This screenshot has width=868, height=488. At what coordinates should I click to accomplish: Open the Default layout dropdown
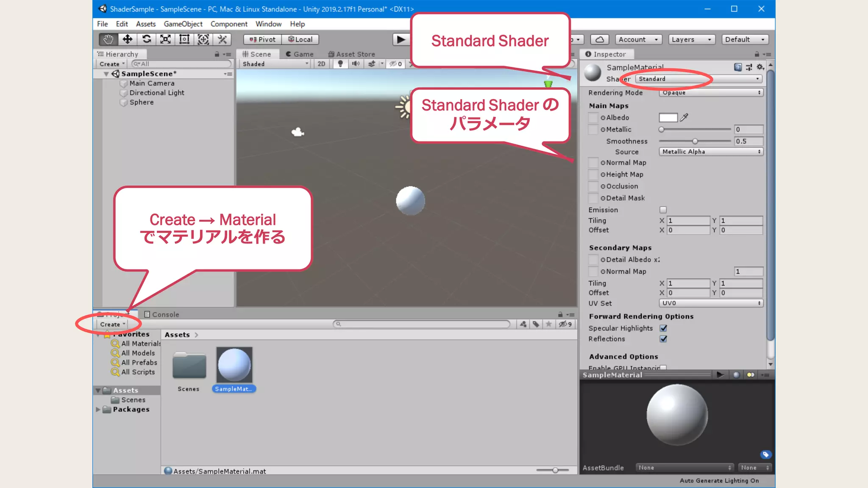click(745, 39)
